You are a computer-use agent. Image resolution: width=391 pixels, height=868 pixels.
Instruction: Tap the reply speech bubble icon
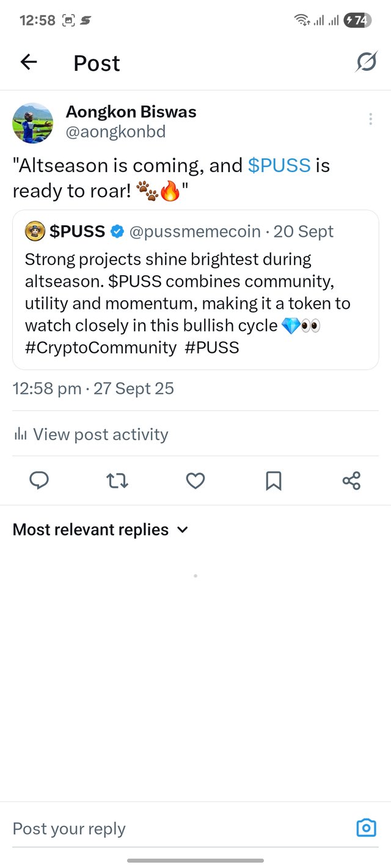pos(39,481)
